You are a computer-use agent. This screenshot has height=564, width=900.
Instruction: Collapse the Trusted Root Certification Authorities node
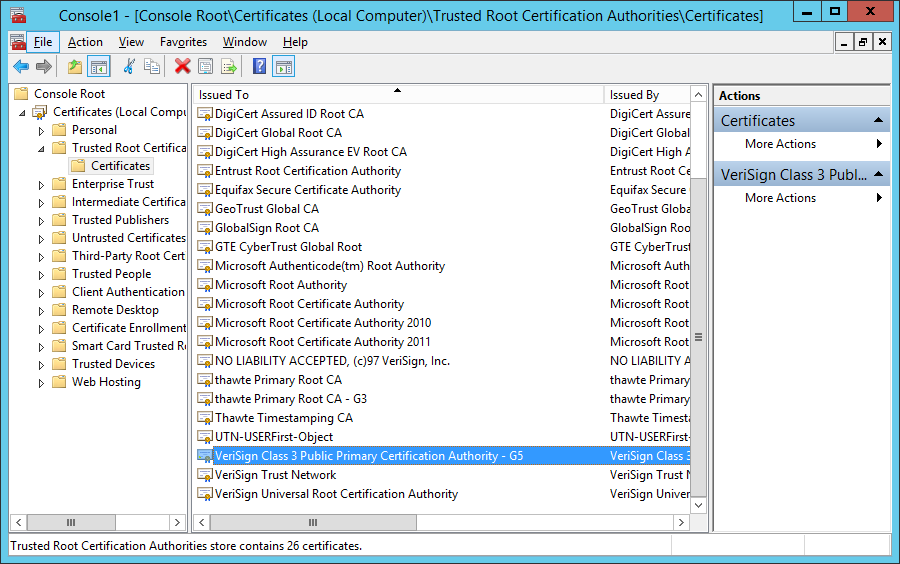41,149
